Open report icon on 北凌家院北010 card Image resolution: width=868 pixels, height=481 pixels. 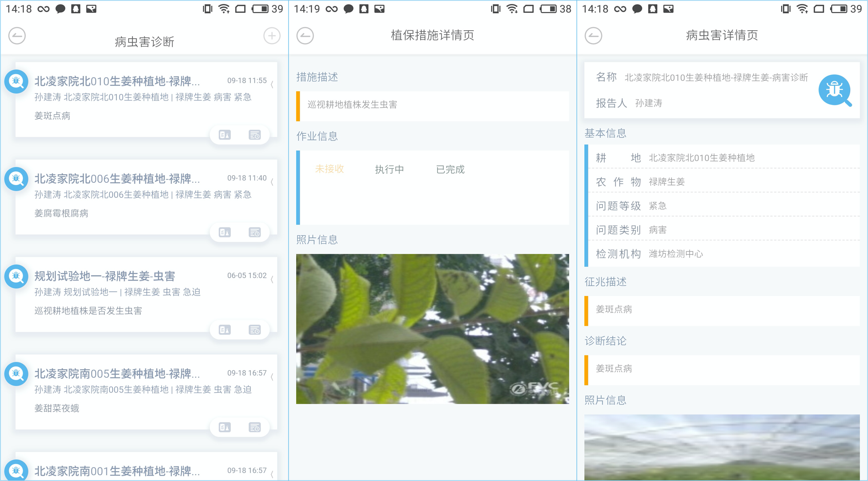pos(225,135)
